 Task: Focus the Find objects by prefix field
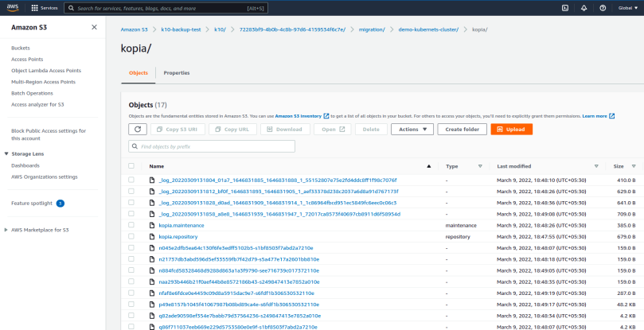tap(212, 146)
